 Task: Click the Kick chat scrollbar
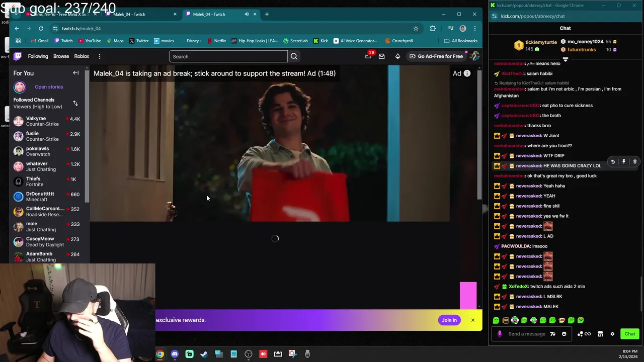(641, 294)
